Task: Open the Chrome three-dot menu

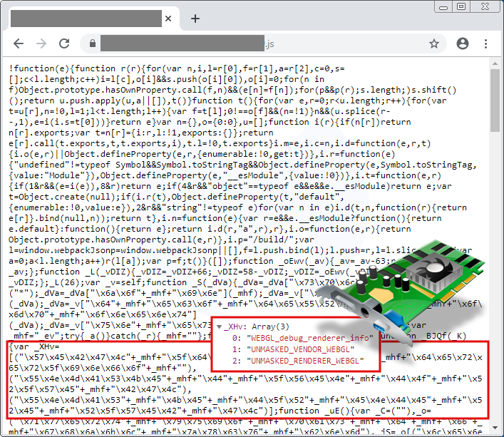Action: [486, 43]
